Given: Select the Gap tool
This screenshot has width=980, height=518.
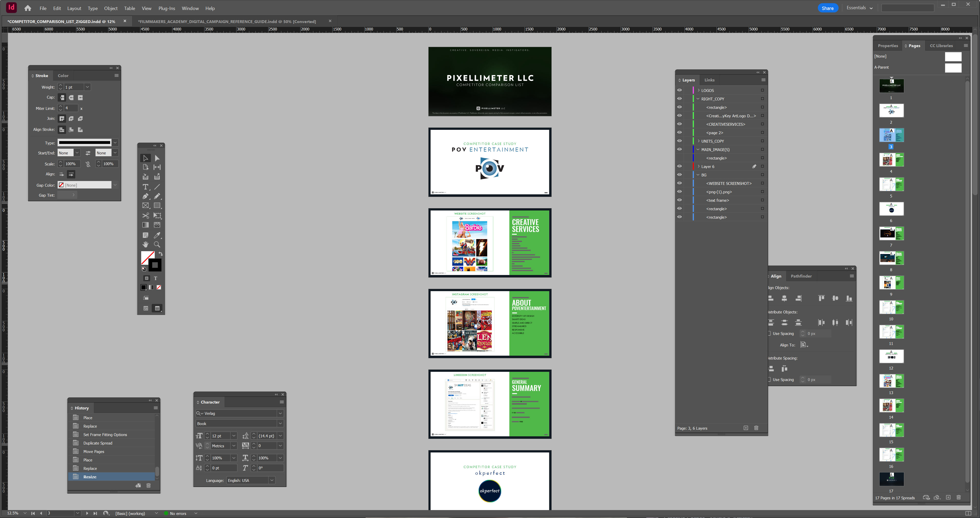Looking at the screenshot, I should (157, 167).
